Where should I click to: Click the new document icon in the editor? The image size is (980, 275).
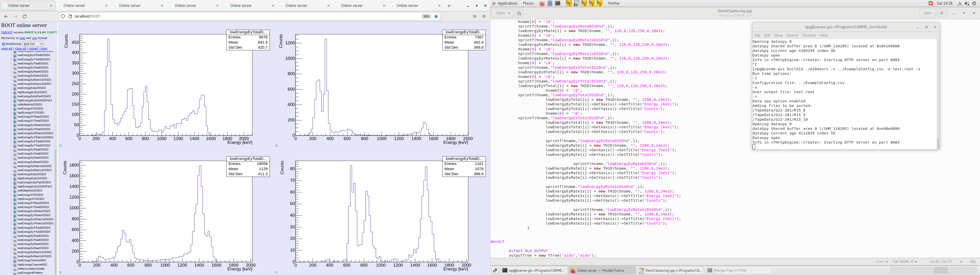click(519, 13)
